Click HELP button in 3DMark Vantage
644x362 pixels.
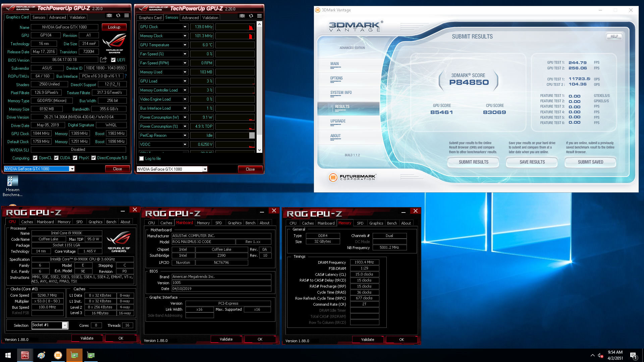(614, 36)
